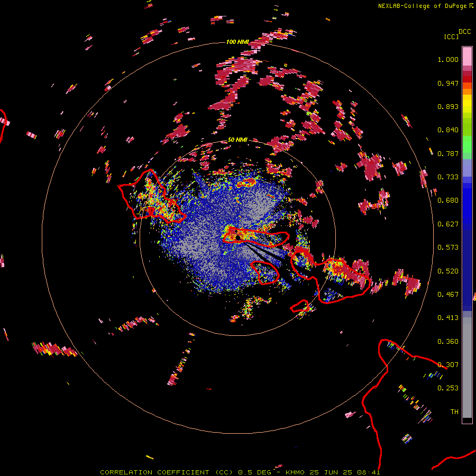
Task: Pick the bright green color bar segment
Action: tap(467, 144)
